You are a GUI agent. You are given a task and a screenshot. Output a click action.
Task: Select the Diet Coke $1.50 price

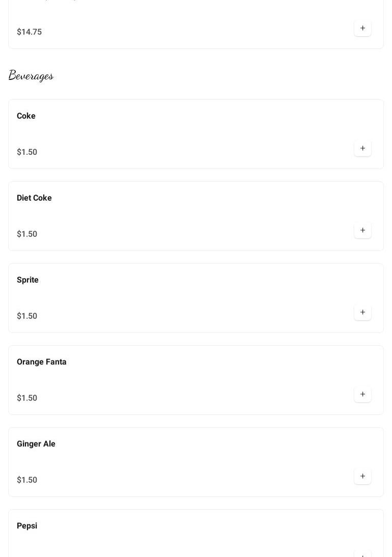coord(27,234)
